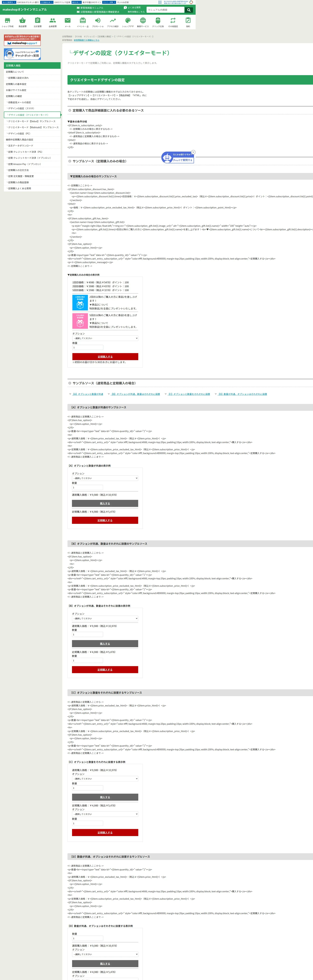Open the first オプション select dropdown

105,338
